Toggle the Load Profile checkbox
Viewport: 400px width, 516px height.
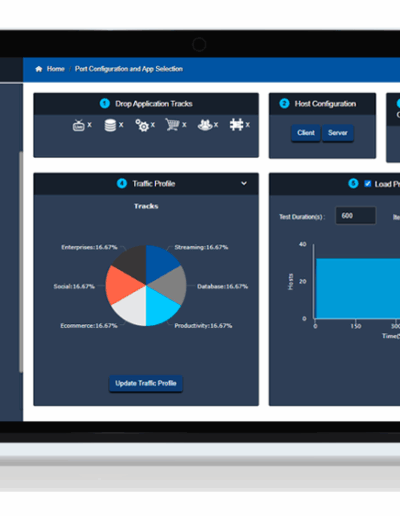coord(368,184)
